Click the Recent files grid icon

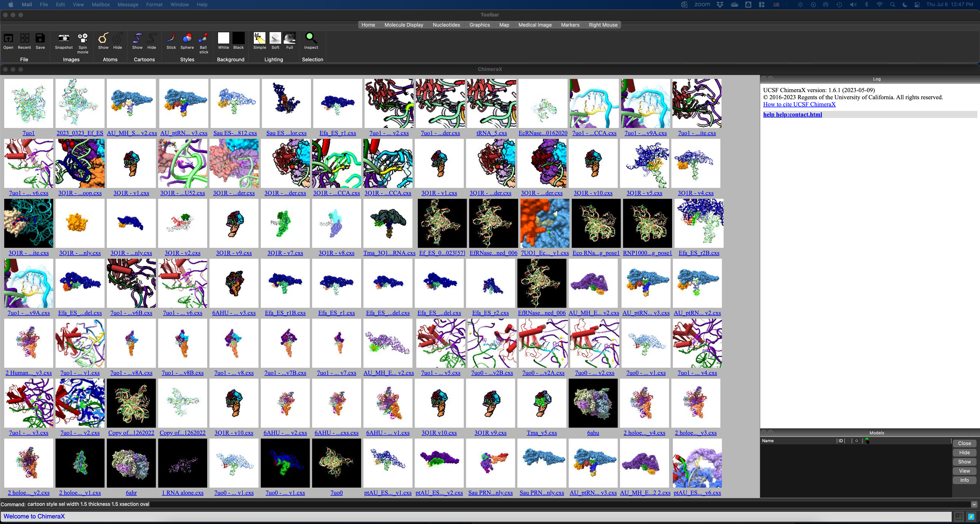[x=24, y=38]
